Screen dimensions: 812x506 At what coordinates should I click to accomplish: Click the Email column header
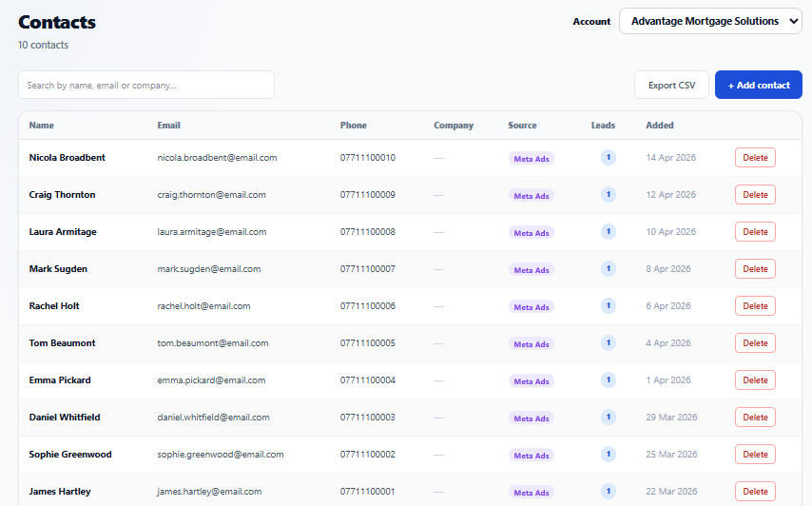(169, 126)
